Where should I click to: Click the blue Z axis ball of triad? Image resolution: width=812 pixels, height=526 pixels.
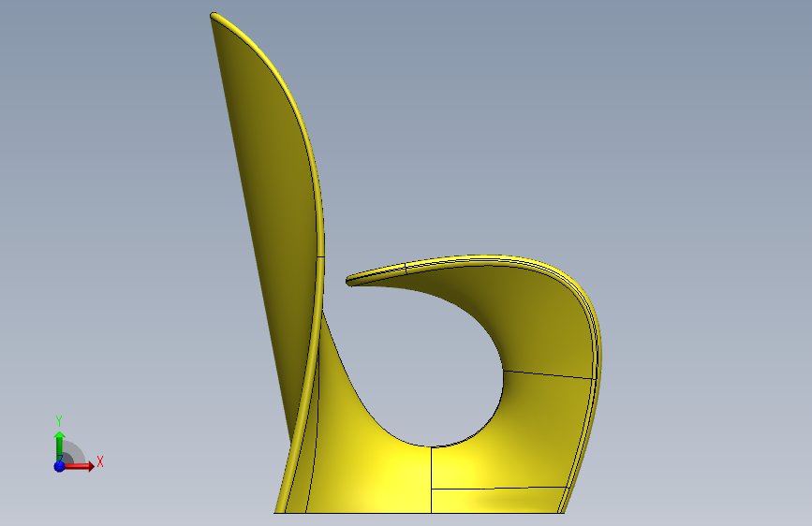click(60, 466)
